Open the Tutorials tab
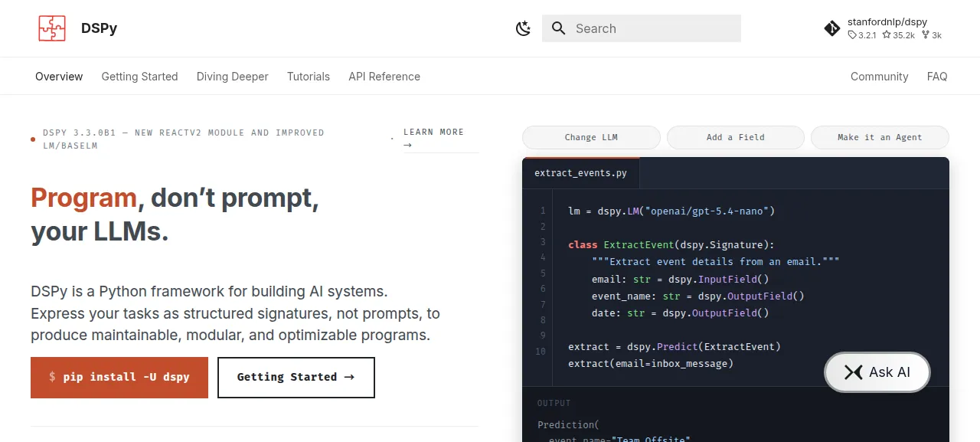980x442 pixels. 309,77
